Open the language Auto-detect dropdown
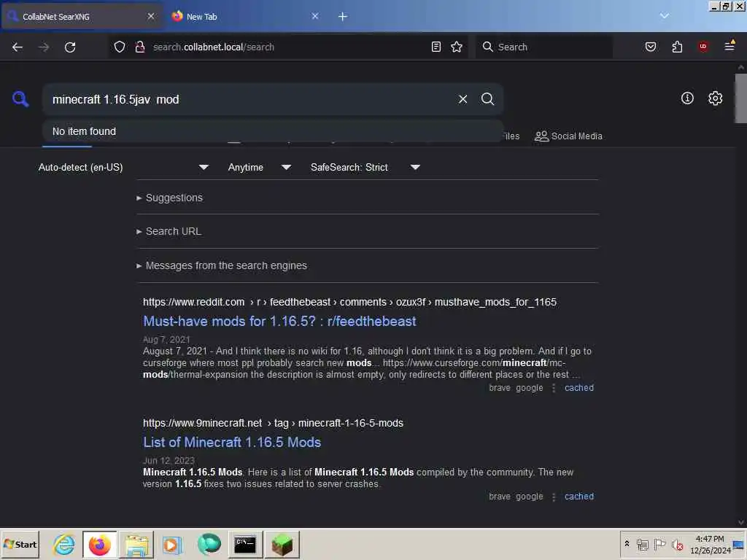 pyautogui.click(x=123, y=167)
